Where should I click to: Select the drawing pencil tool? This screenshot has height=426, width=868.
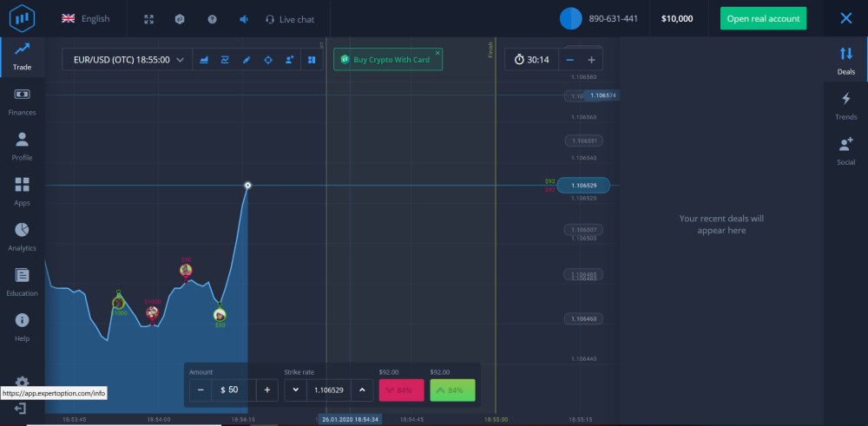tap(247, 60)
